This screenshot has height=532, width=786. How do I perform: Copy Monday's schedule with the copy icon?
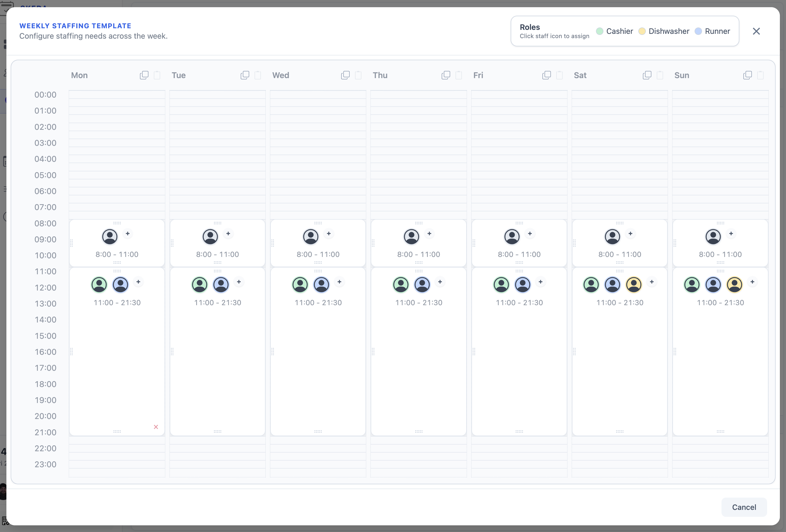tap(144, 75)
